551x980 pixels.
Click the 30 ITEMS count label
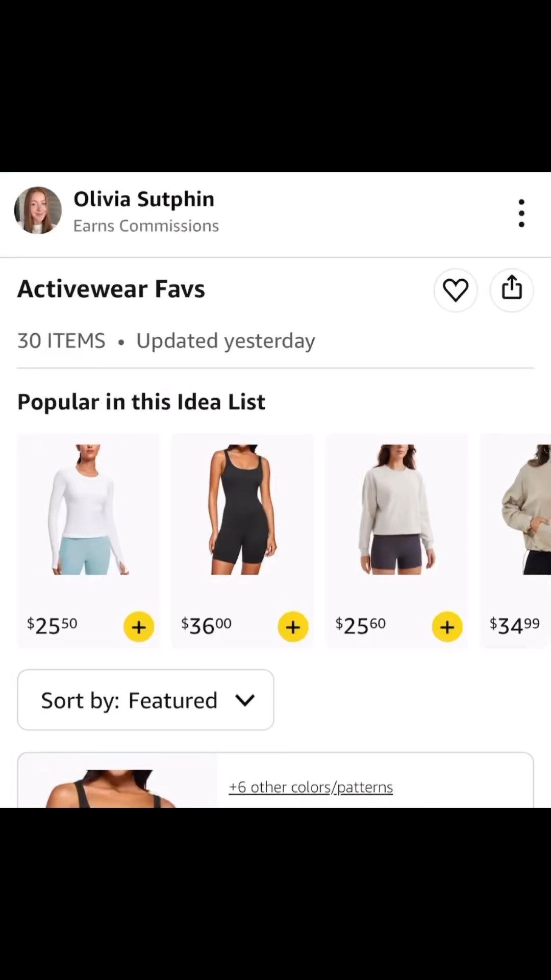click(x=61, y=340)
